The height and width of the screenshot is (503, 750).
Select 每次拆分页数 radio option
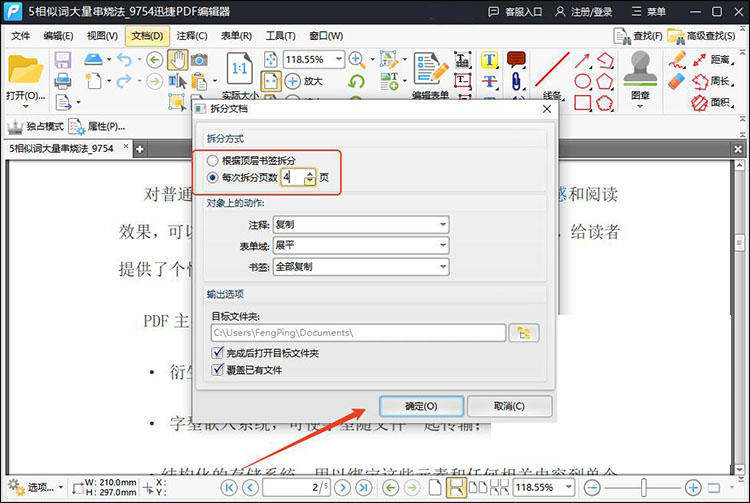pos(211,177)
